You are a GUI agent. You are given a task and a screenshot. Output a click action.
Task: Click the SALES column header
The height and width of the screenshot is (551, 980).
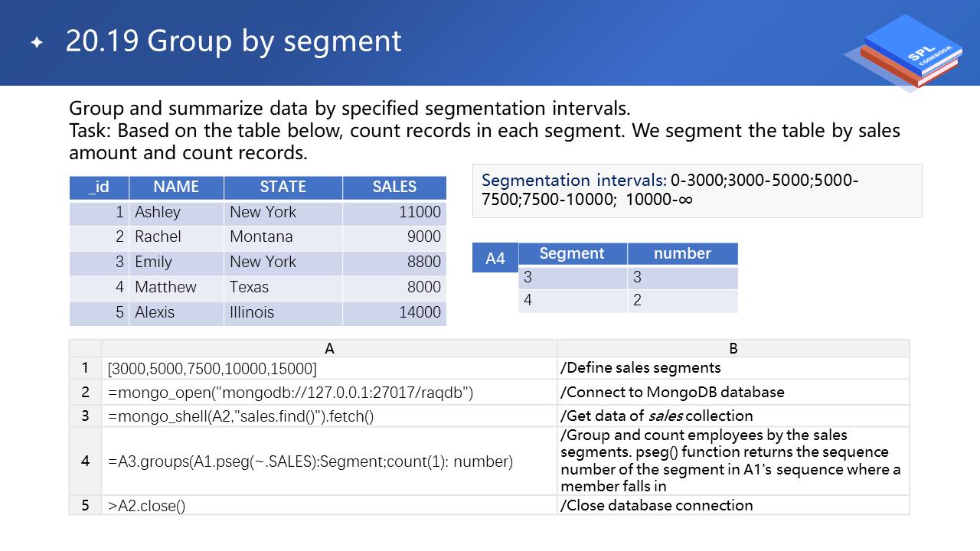394,187
